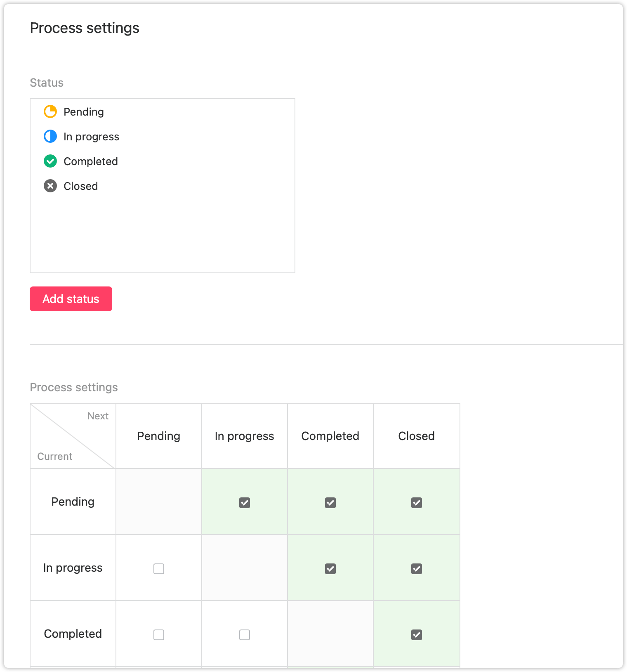Image resolution: width=627 pixels, height=672 pixels.
Task: Uncheck Pending to Completed transition
Action: pyautogui.click(x=330, y=503)
